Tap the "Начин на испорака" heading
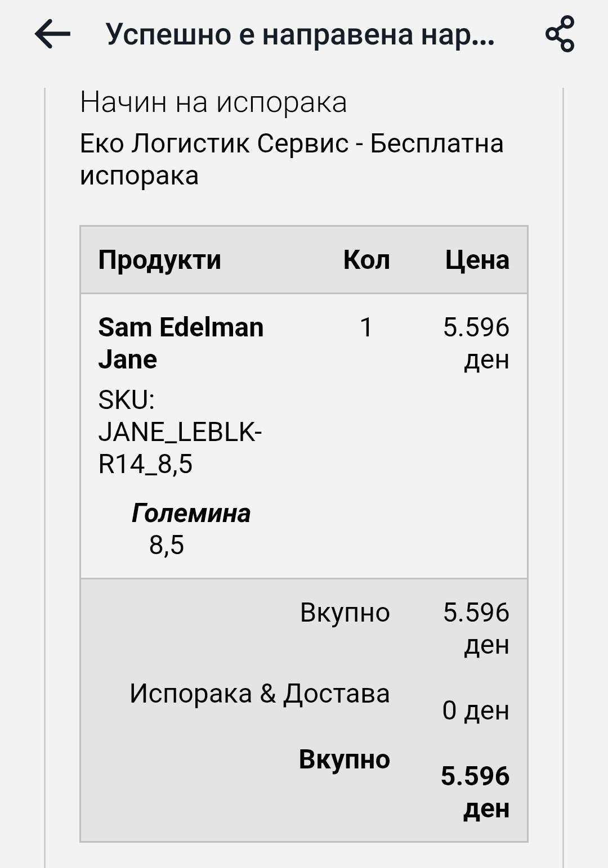This screenshot has width=608, height=868. pyautogui.click(x=213, y=102)
